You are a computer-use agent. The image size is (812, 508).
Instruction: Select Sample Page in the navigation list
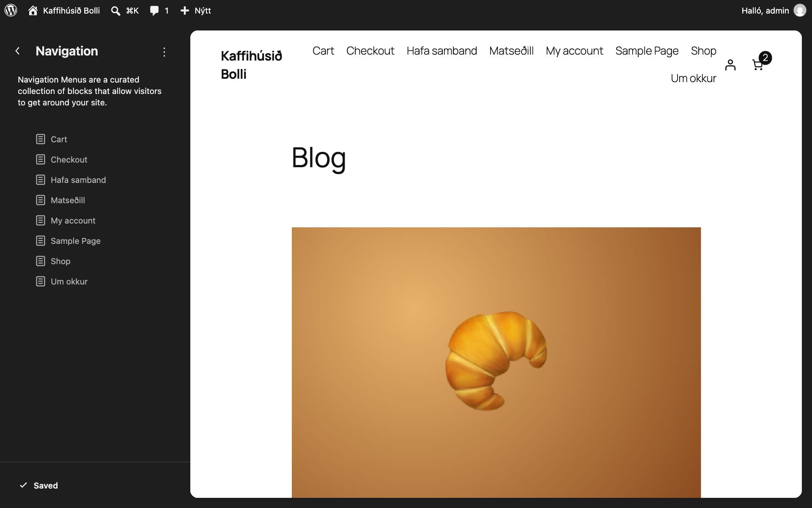(76, 241)
